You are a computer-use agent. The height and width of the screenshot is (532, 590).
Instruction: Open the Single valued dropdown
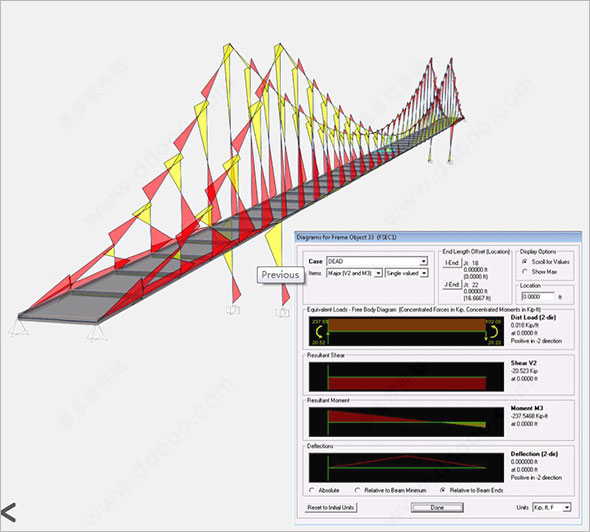406,273
